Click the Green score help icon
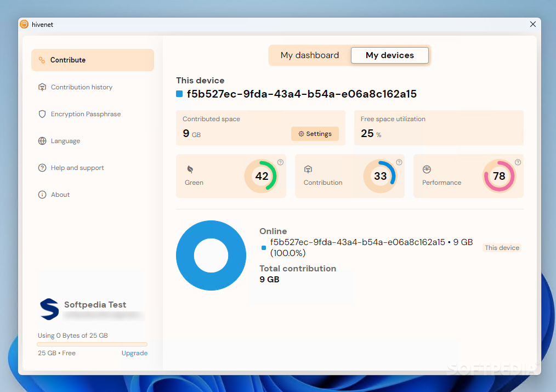The image size is (556, 392). (281, 162)
